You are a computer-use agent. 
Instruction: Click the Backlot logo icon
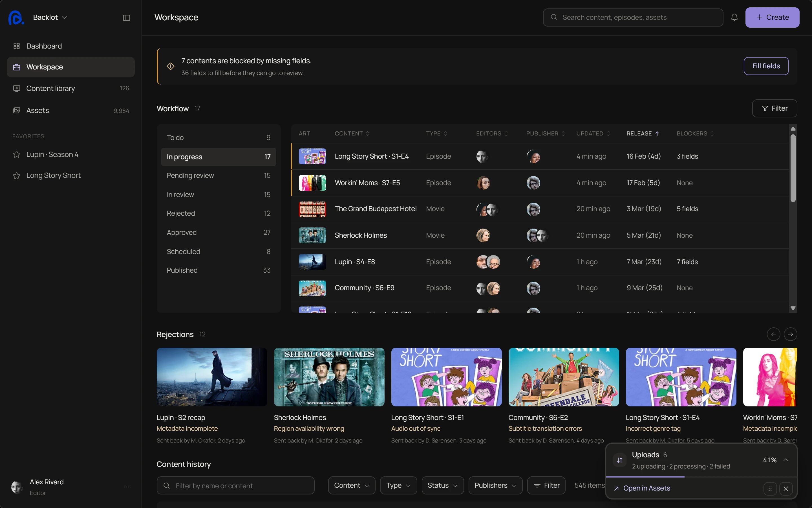tap(16, 17)
